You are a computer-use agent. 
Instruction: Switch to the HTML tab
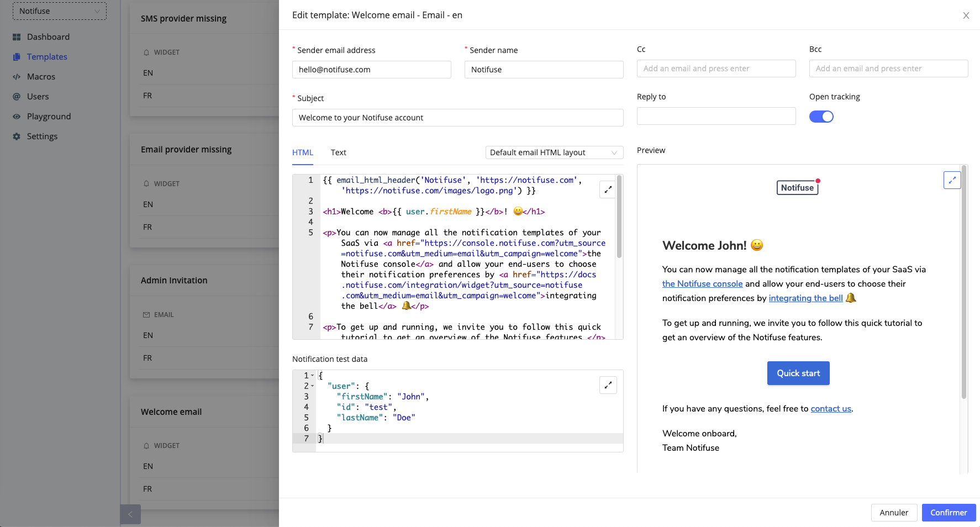303,152
